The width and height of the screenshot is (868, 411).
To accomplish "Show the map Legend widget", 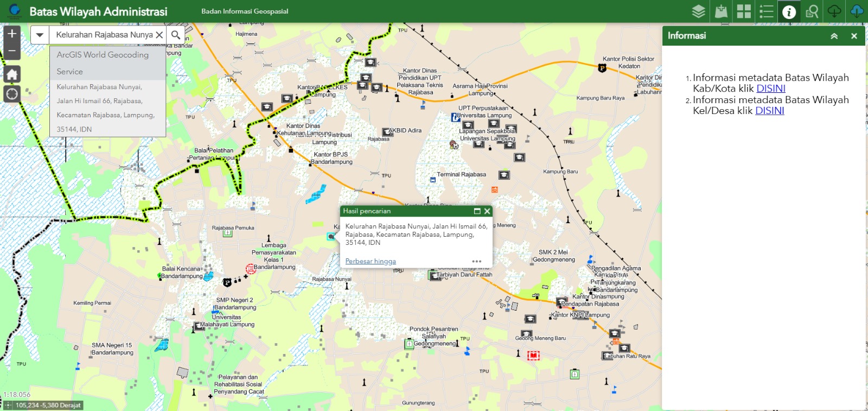I will (767, 11).
